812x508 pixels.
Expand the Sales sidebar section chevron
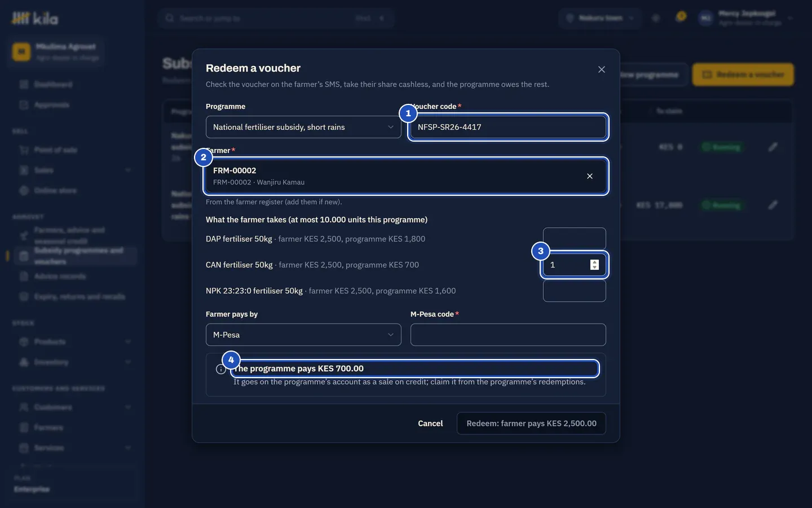(x=128, y=170)
